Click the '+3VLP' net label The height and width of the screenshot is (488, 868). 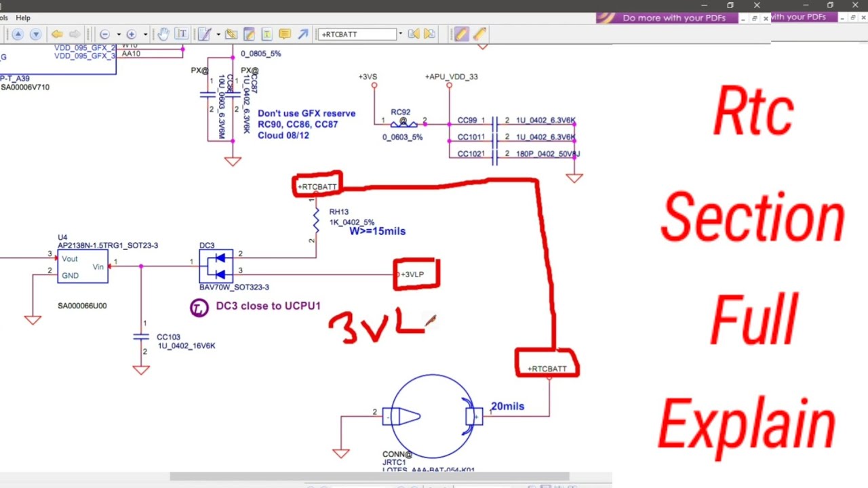pos(412,274)
